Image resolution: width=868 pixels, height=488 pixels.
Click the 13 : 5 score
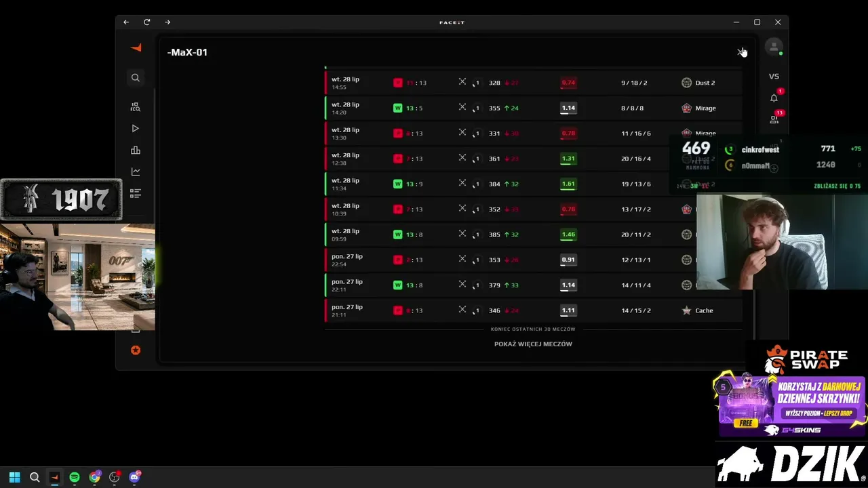[414, 108]
